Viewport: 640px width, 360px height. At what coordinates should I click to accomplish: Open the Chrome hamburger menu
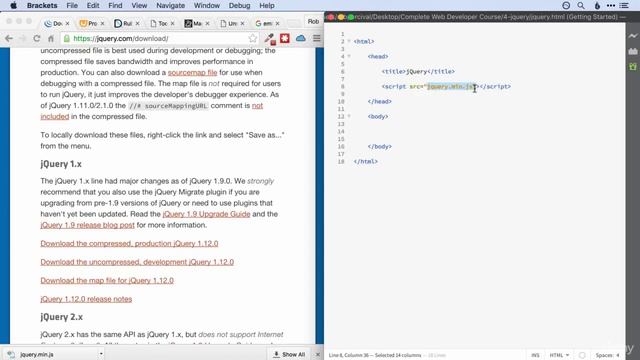tap(317, 38)
